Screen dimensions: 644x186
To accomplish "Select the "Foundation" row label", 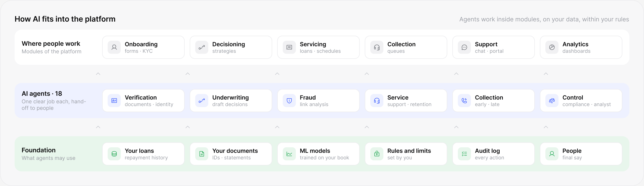I will [38, 150].
